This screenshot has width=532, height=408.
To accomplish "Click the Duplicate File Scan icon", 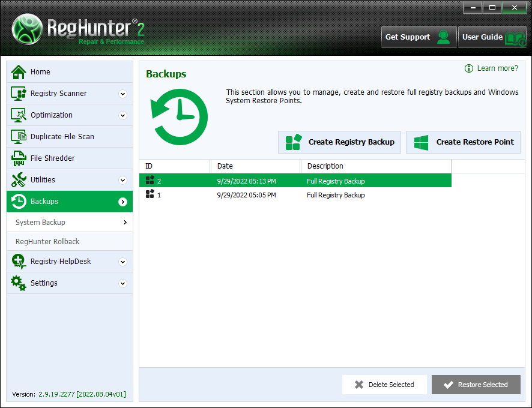I will 19,137.
